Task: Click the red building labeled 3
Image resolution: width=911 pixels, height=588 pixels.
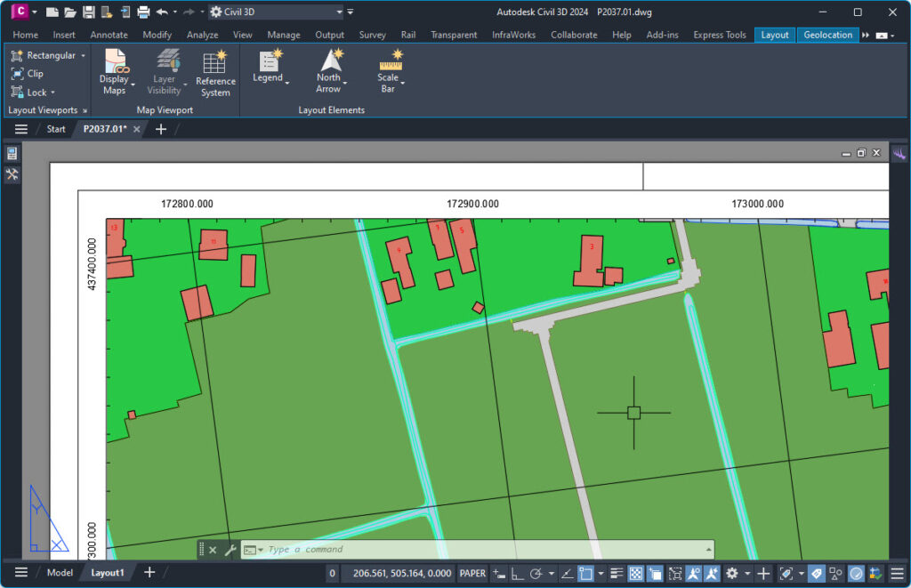Action: pos(590,260)
